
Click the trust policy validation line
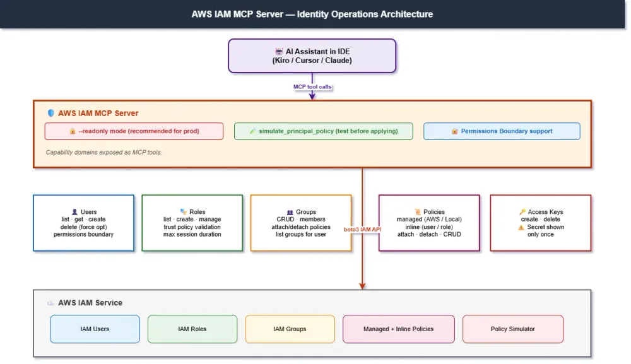(192, 227)
